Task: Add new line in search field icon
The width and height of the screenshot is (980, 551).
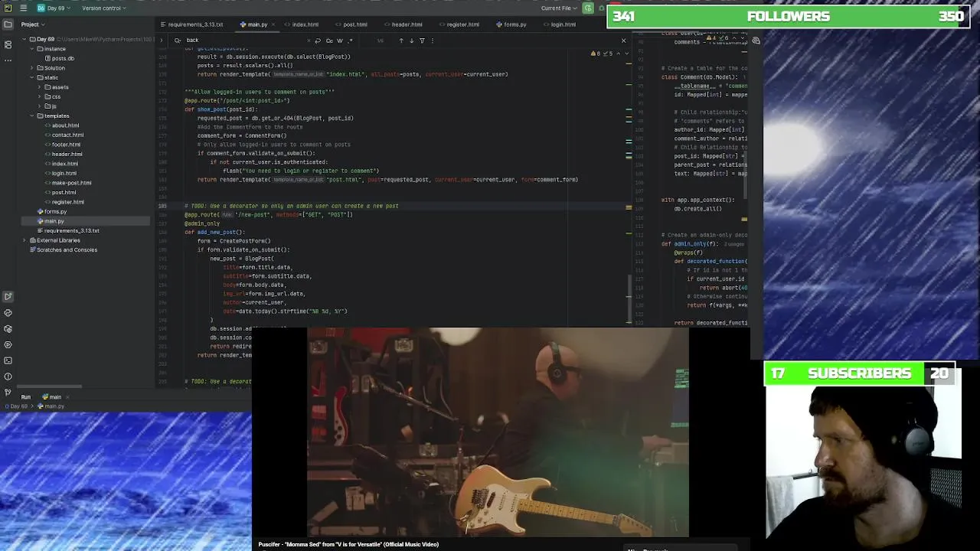Action: coord(318,41)
